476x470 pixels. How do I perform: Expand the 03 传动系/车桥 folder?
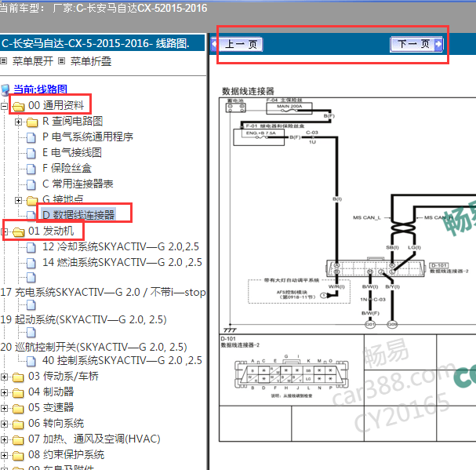(x=4, y=377)
